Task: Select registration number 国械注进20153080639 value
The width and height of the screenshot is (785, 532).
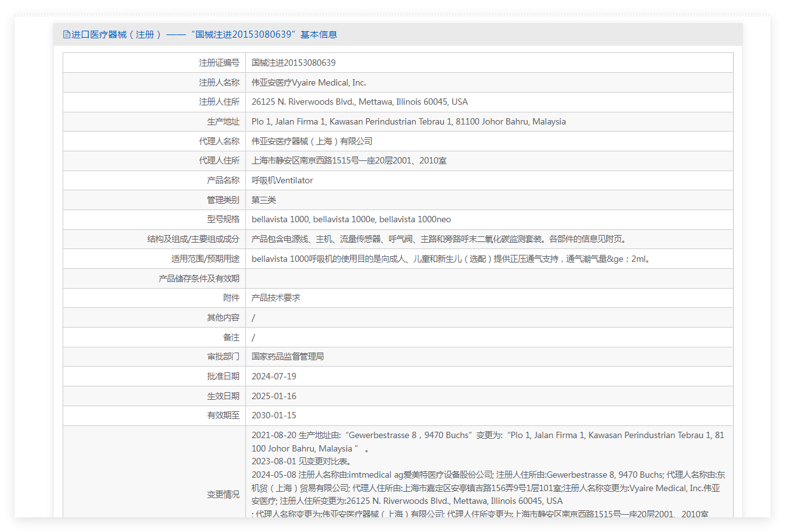Action: pos(294,63)
